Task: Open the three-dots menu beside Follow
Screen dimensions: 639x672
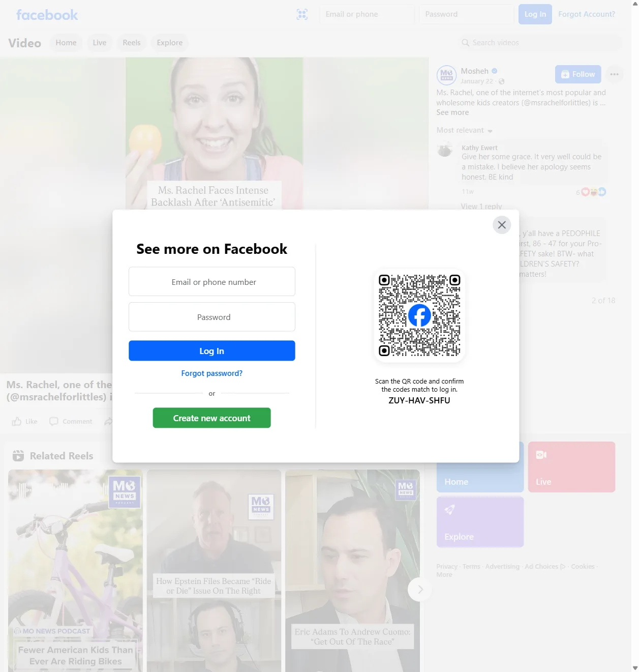Action: (614, 74)
